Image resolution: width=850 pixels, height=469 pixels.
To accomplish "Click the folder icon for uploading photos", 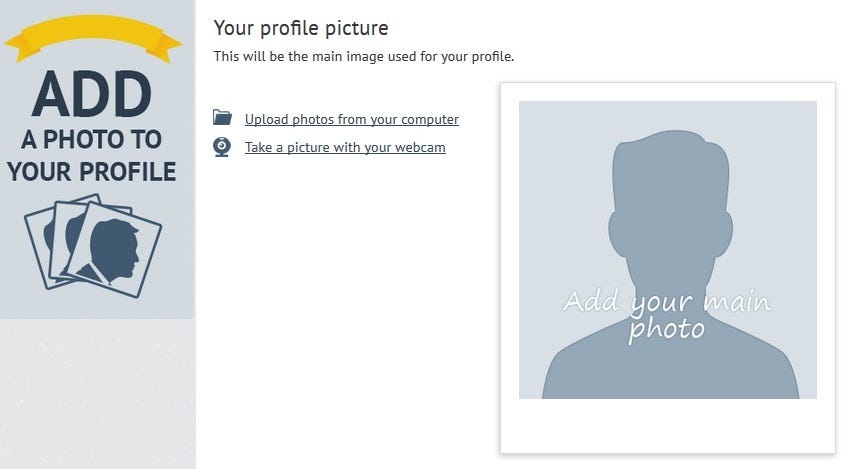I will click(222, 118).
